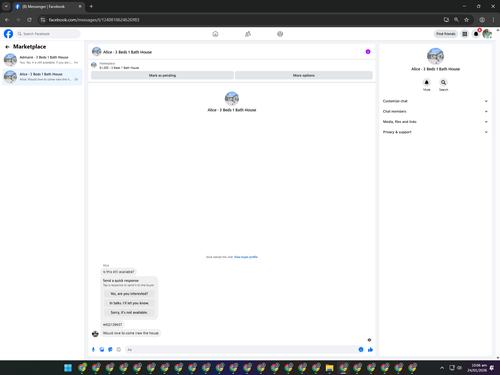Open the emoji picker in message box
This screenshot has width=500, height=375.
pyautogui.click(x=361, y=350)
